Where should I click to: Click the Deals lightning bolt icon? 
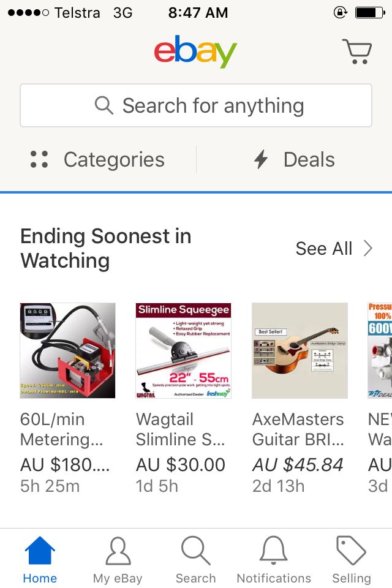(x=261, y=160)
